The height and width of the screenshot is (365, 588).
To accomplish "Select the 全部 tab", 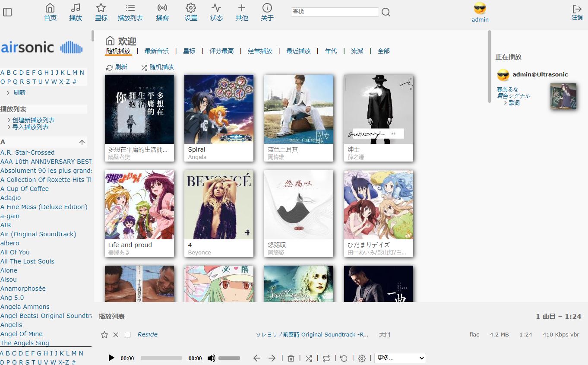I will pyautogui.click(x=383, y=51).
